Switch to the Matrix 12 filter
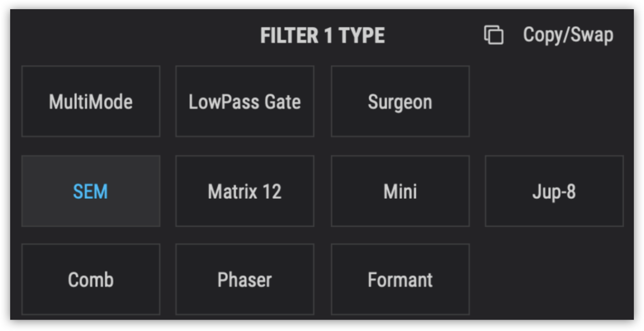This screenshot has width=644, height=331. click(244, 191)
